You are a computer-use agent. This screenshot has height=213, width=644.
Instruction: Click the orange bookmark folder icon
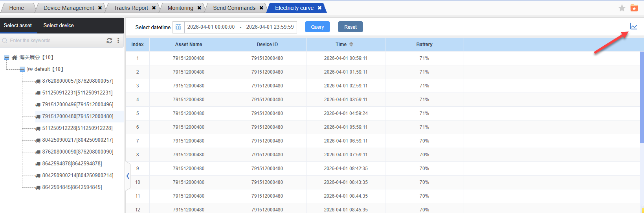tap(634, 8)
